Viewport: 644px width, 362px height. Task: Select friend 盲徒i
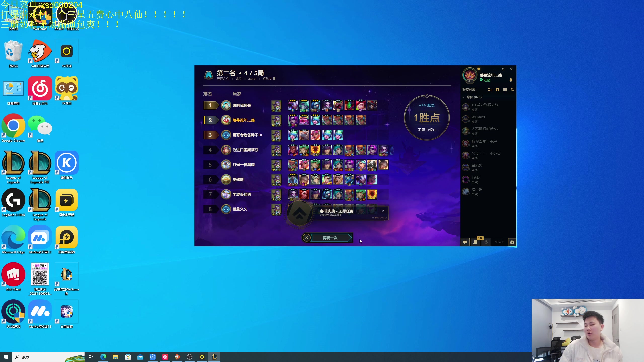coord(488,179)
